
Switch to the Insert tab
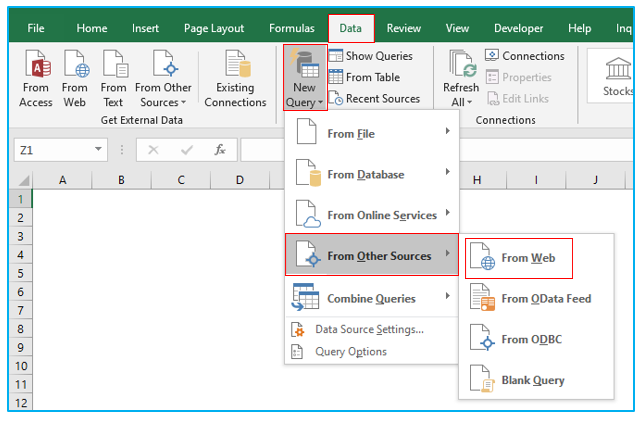click(145, 28)
